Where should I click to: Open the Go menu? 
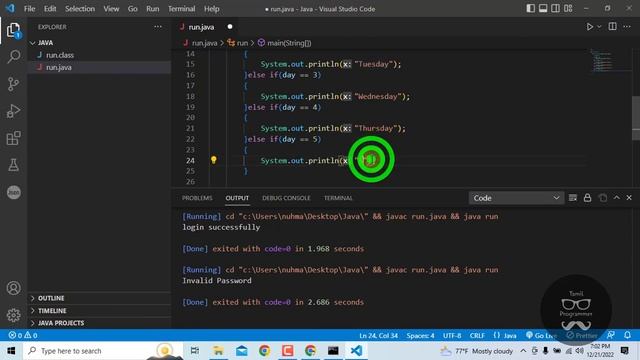pos(133,9)
